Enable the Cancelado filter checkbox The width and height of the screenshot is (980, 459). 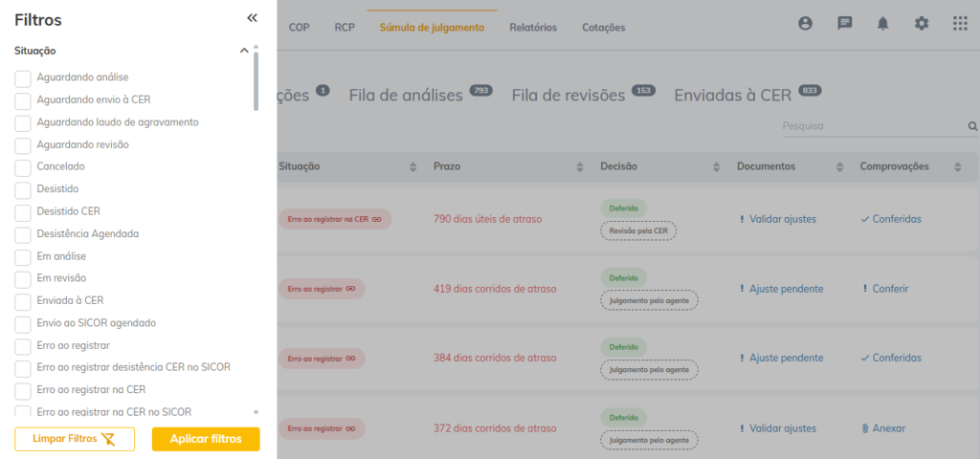tap(23, 166)
